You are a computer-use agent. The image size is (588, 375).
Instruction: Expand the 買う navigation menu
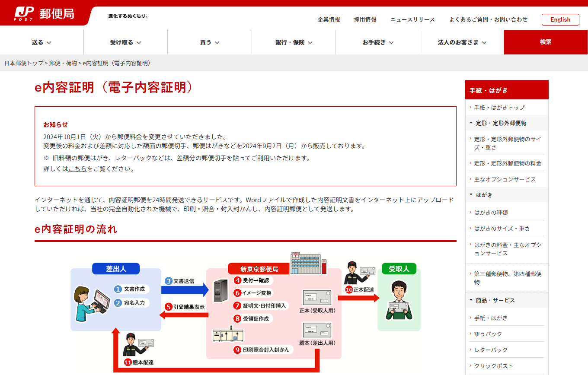pyautogui.click(x=210, y=42)
